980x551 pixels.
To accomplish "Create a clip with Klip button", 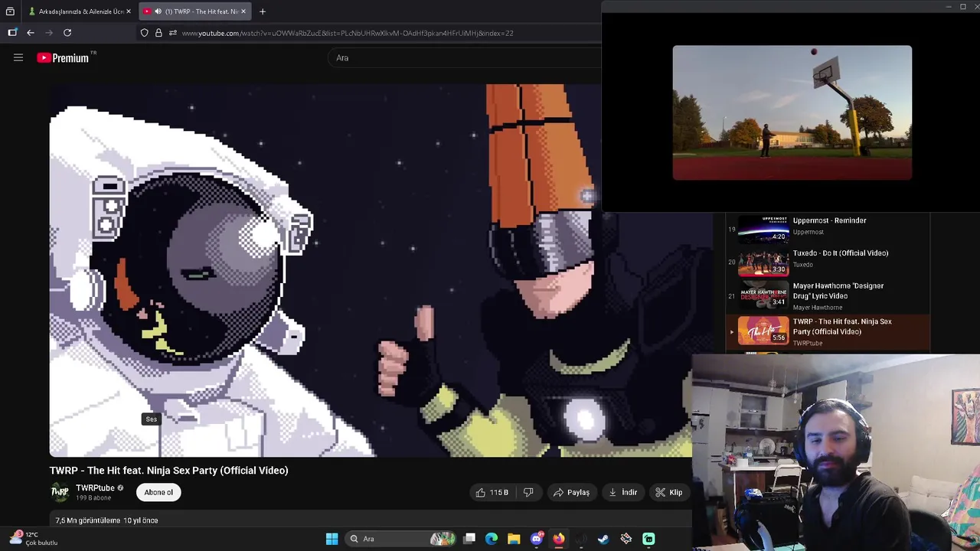I will pyautogui.click(x=668, y=493).
